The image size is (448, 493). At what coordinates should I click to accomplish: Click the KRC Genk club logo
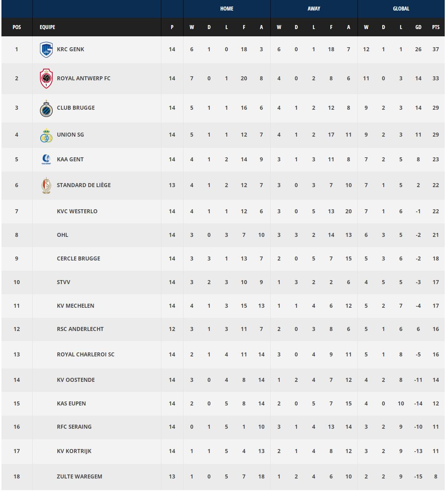tap(46, 50)
